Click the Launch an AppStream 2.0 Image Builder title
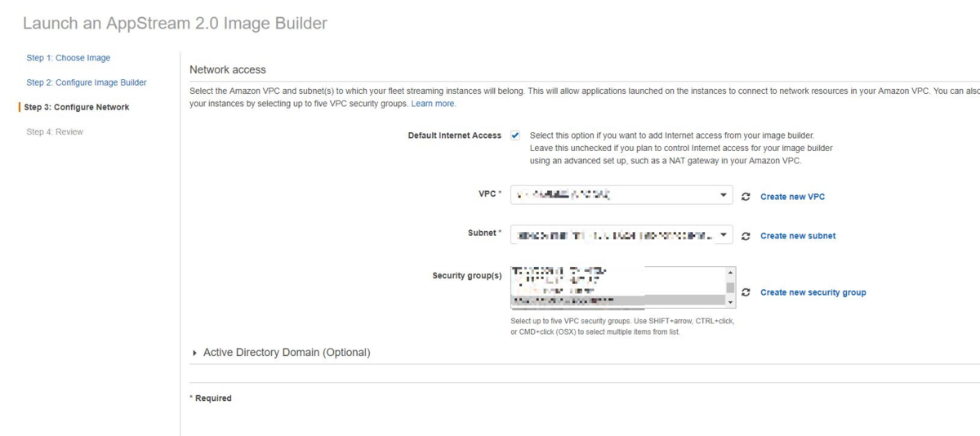This screenshot has height=436, width=980. click(x=175, y=23)
